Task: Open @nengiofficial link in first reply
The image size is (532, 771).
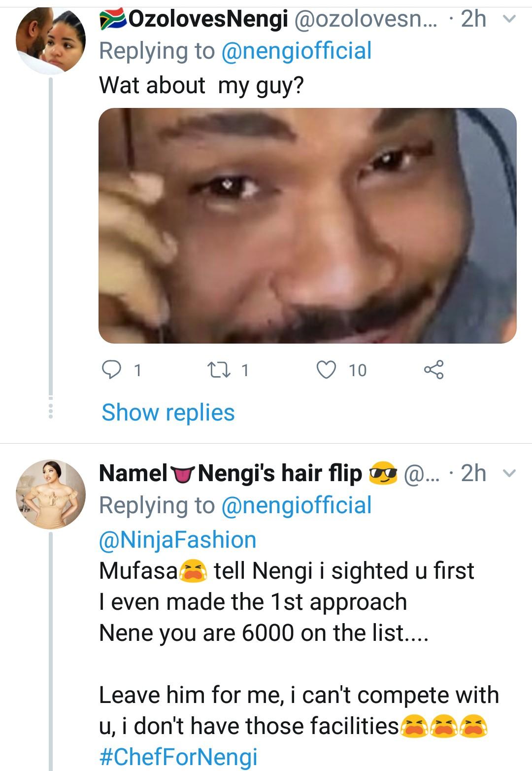Action: pyautogui.click(x=297, y=51)
